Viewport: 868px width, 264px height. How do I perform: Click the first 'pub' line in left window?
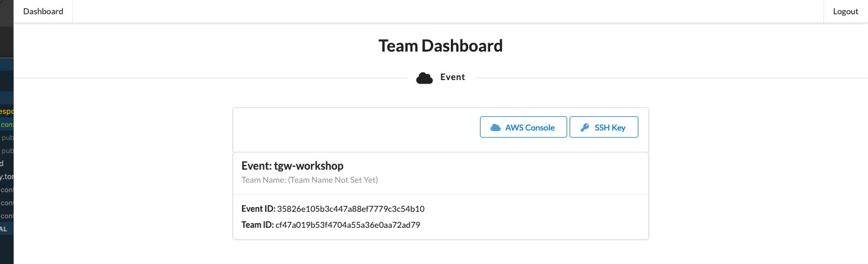pos(7,138)
